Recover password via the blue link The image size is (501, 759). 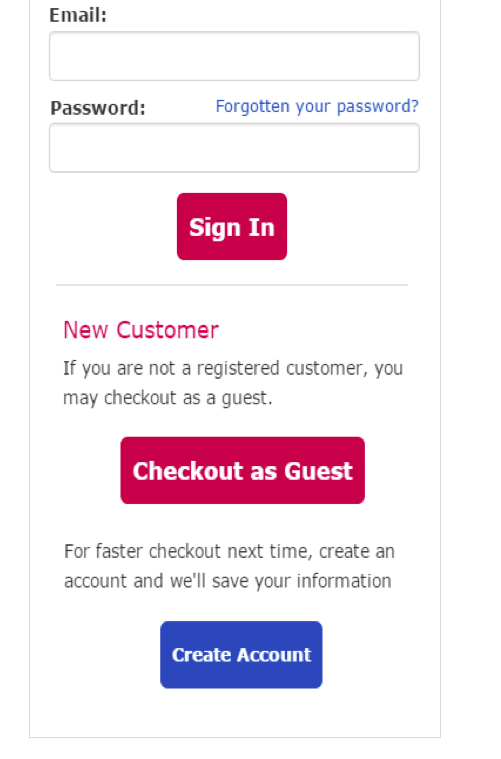pyautogui.click(x=317, y=106)
